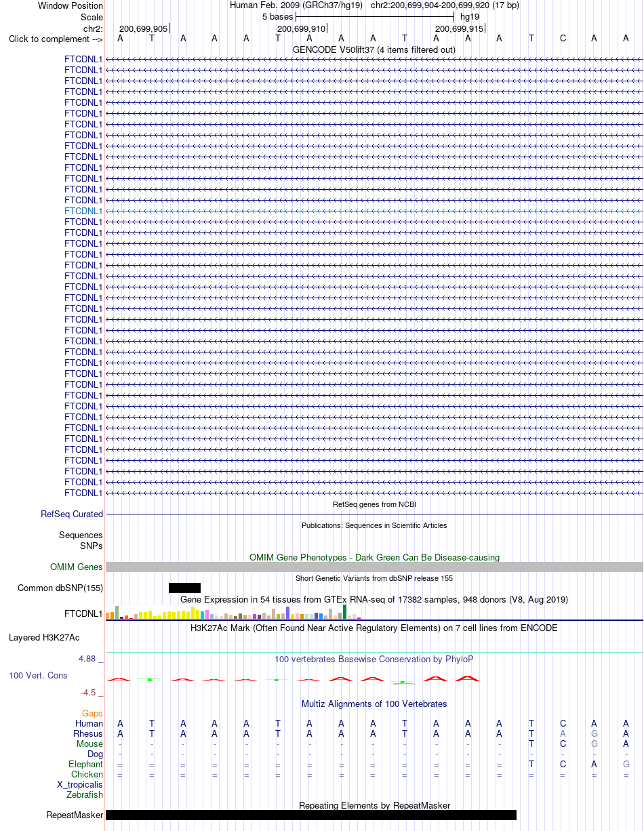644x831 pixels.
Task: Click the '100 Vert. Cons' label
Action: pos(38,676)
